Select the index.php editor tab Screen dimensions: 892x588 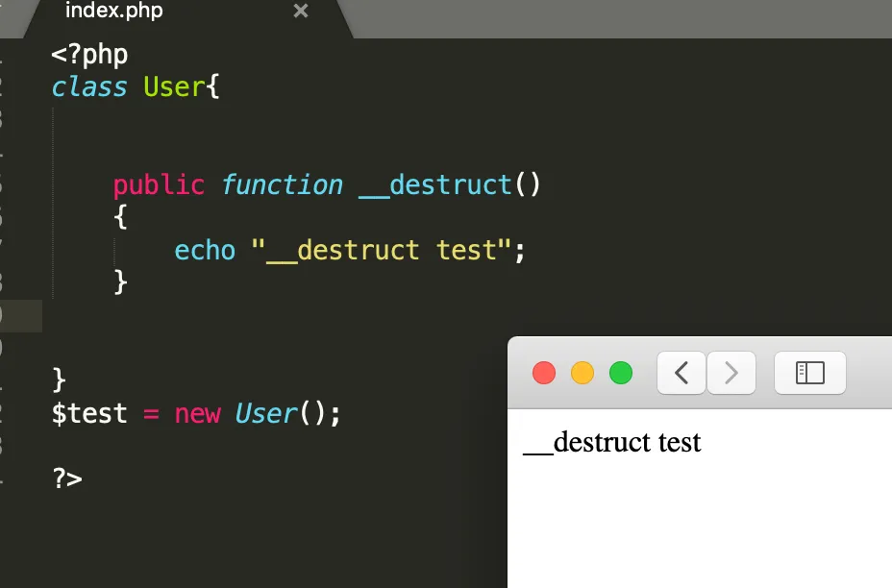point(114,12)
